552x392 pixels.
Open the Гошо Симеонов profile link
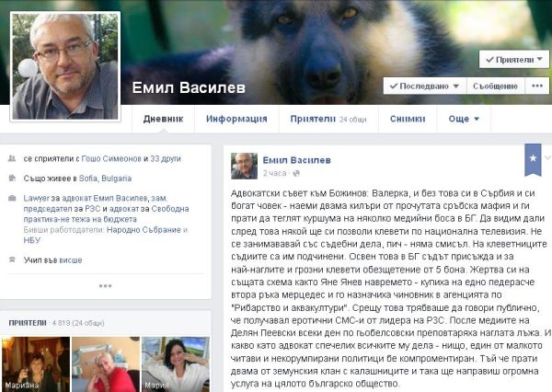(x=111, y=158)
